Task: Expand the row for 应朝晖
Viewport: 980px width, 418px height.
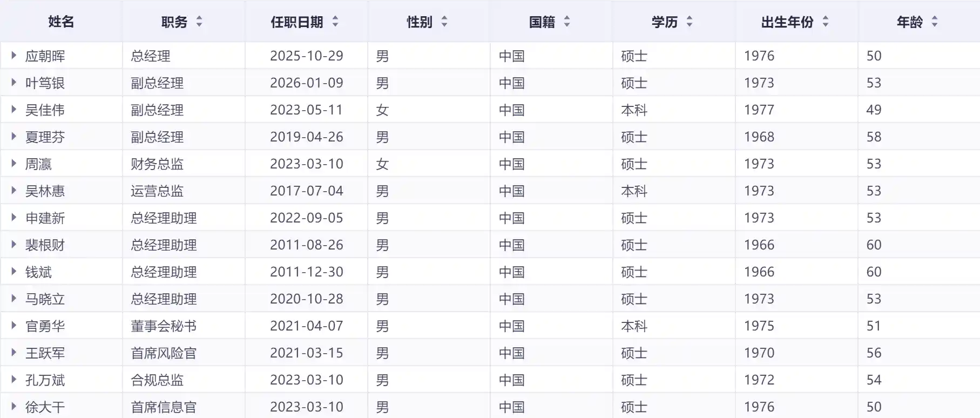Action: point(13,55)
